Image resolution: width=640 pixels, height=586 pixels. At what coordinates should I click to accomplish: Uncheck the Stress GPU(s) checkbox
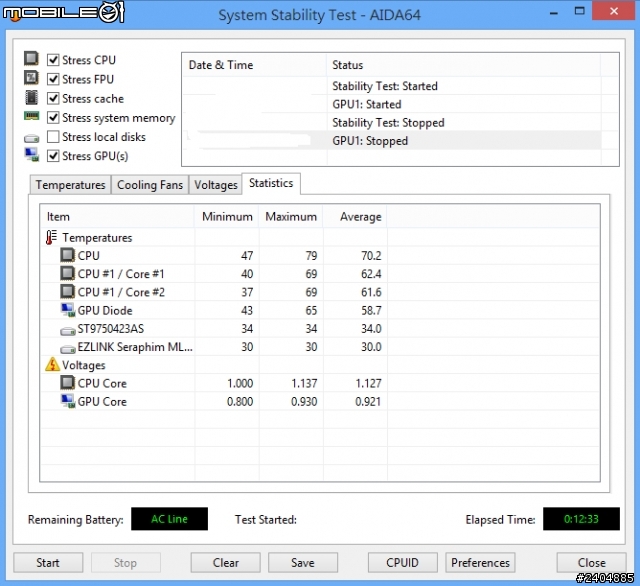[x=53, y=156]
